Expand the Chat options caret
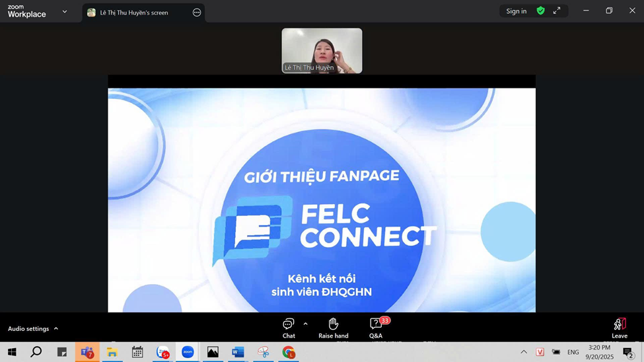This screenshot has width=644, height=362. click(x=306, y=324)
